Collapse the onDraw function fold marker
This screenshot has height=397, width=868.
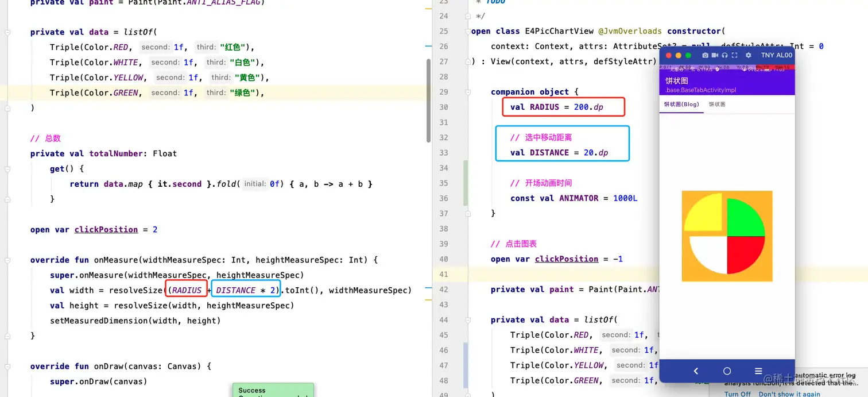tap(6, 367)
